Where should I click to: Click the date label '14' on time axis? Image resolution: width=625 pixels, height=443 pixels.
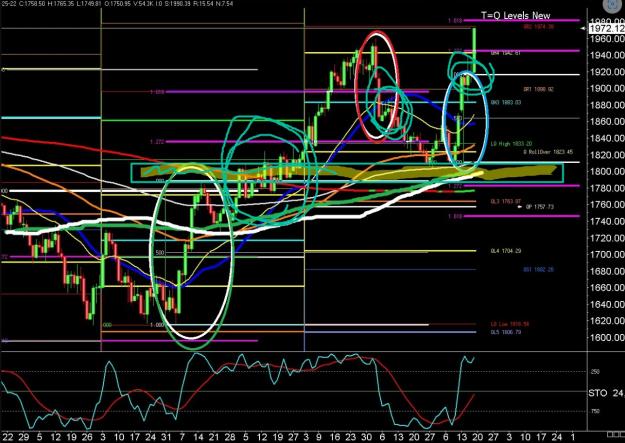click(x=198, y=437)
